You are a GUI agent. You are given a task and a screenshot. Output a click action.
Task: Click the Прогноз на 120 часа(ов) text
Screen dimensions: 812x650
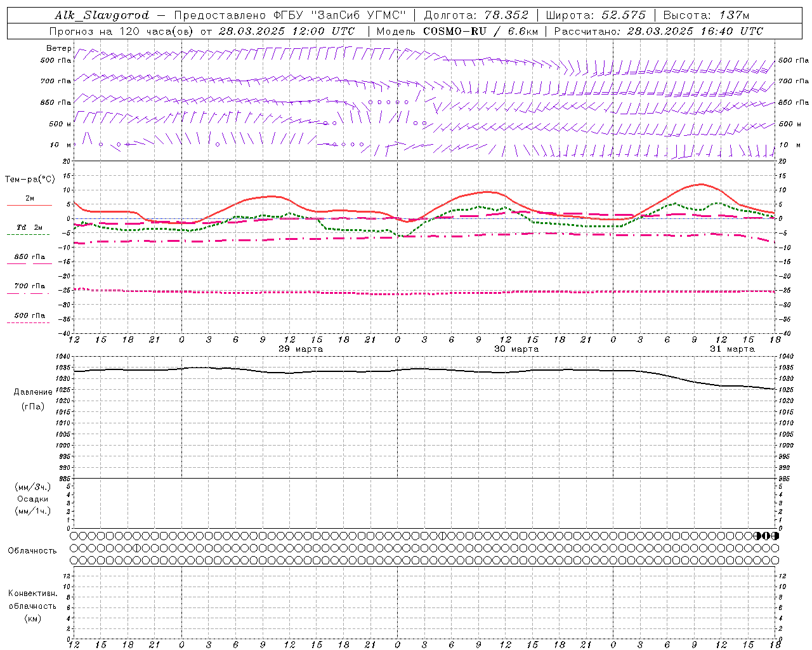click(122, 31)
